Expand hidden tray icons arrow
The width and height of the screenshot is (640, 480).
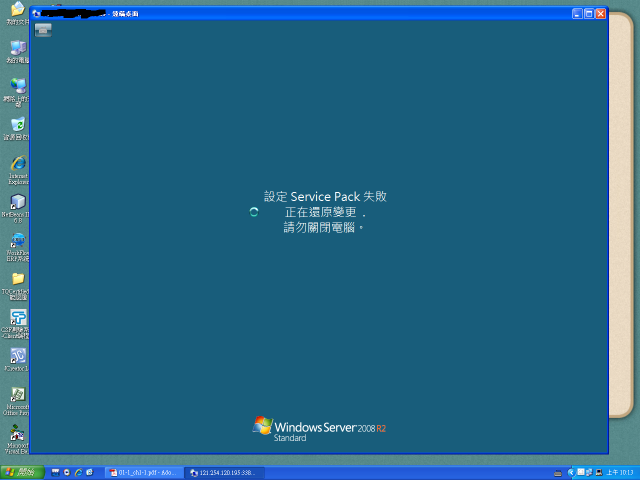click(x=571, y=473)
